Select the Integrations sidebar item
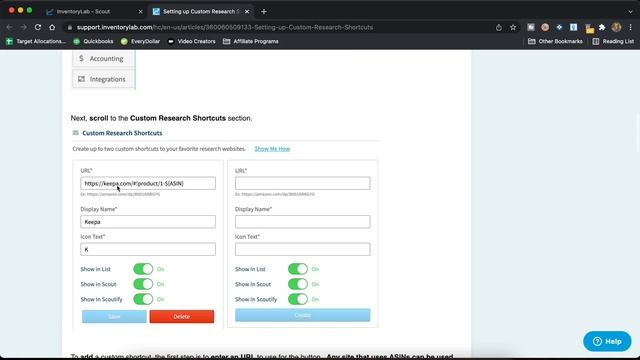 click(104, 79)
